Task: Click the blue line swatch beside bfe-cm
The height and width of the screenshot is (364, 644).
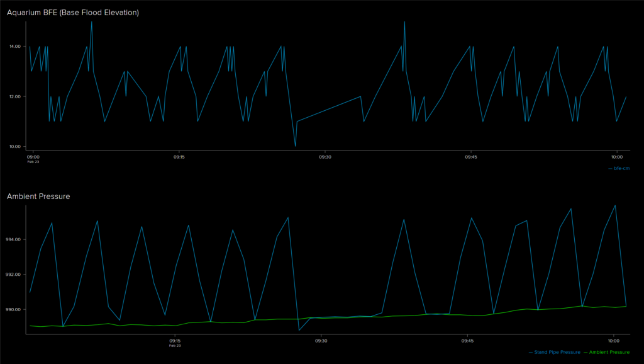Action: pos(610,168)
